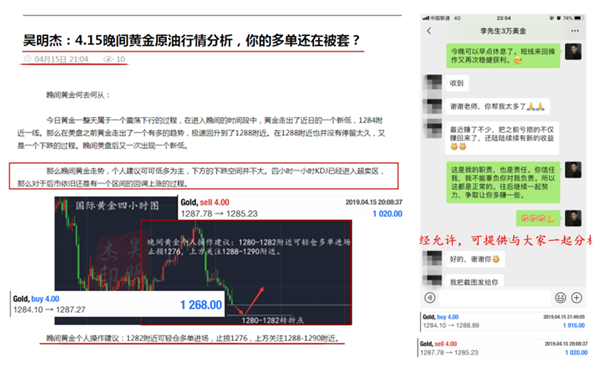Click the publish date 04月15日 21:04
Image resolution: width=600 pixels, height=368 pixels.
61,59
